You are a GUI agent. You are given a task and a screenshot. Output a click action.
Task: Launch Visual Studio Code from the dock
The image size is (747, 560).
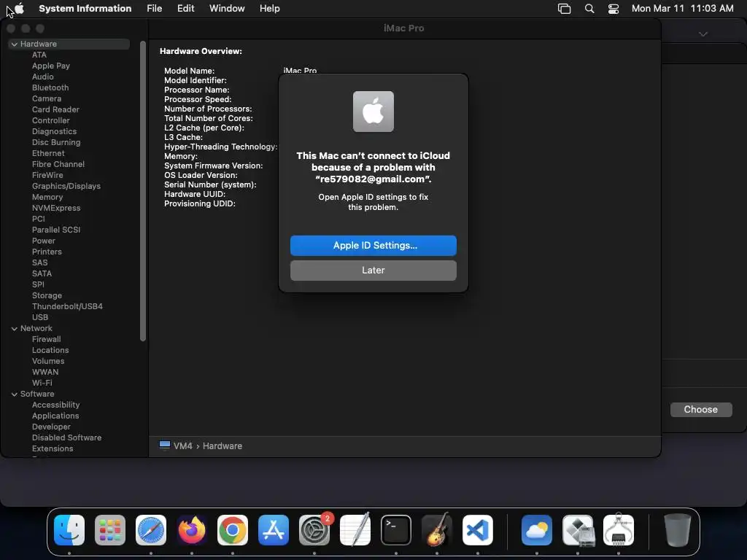[x=478, y=530]
